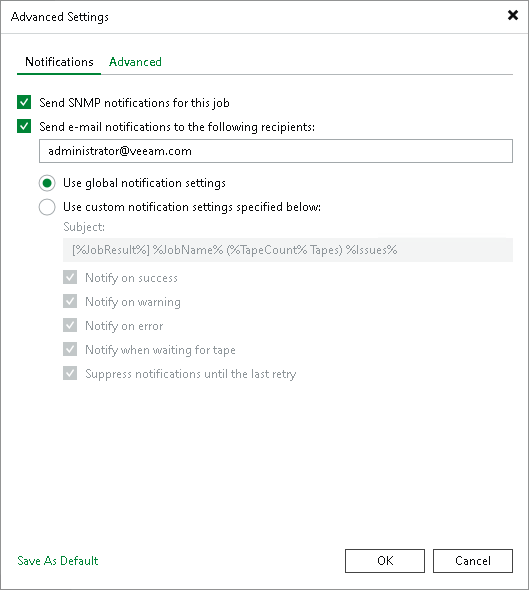Toggle Notify on success checkbox
The image size is (529, 590).
70,277
